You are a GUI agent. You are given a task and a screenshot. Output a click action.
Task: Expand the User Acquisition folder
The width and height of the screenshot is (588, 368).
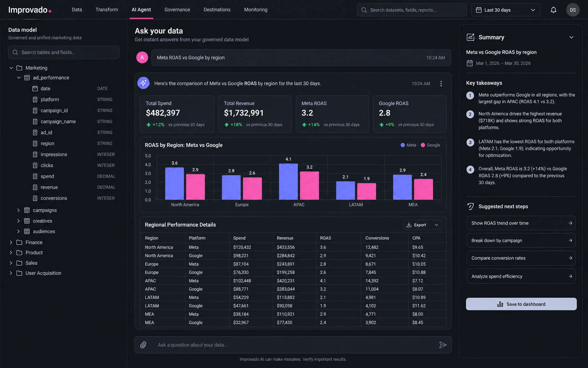tap(11, 273)
